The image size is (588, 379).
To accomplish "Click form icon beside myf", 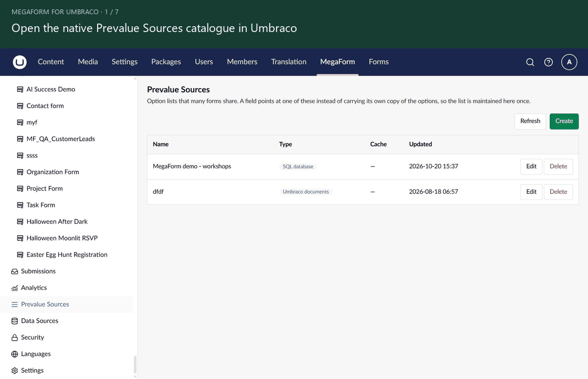I will point(20,122).
